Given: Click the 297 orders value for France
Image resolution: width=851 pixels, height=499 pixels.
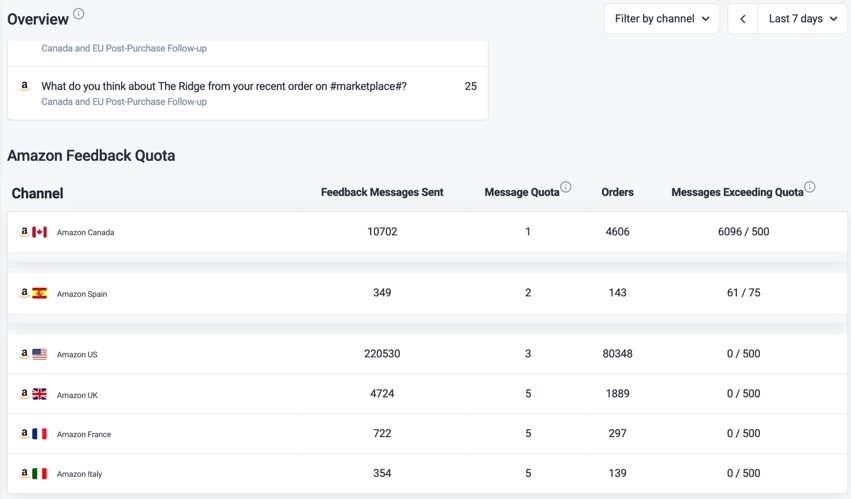Looking at the screenshot, I should (618, 433).
